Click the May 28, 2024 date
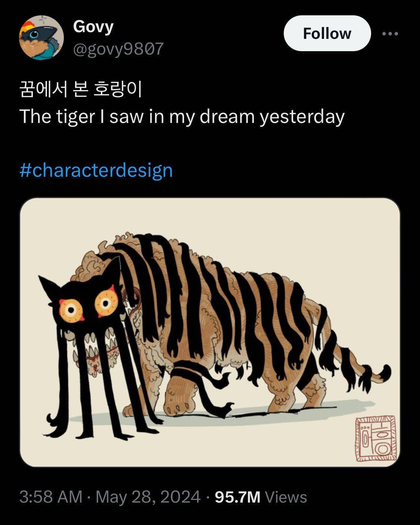This screenshot has width=420, height=525. (148, 497)
